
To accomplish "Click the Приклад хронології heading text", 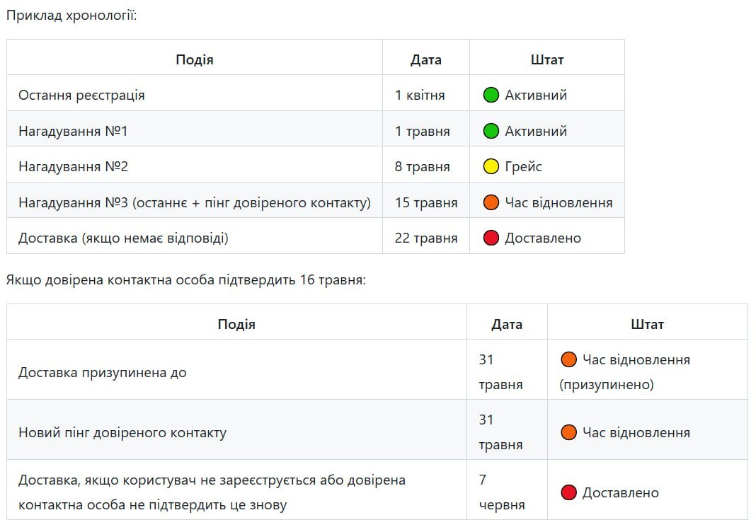I will 71,16.
